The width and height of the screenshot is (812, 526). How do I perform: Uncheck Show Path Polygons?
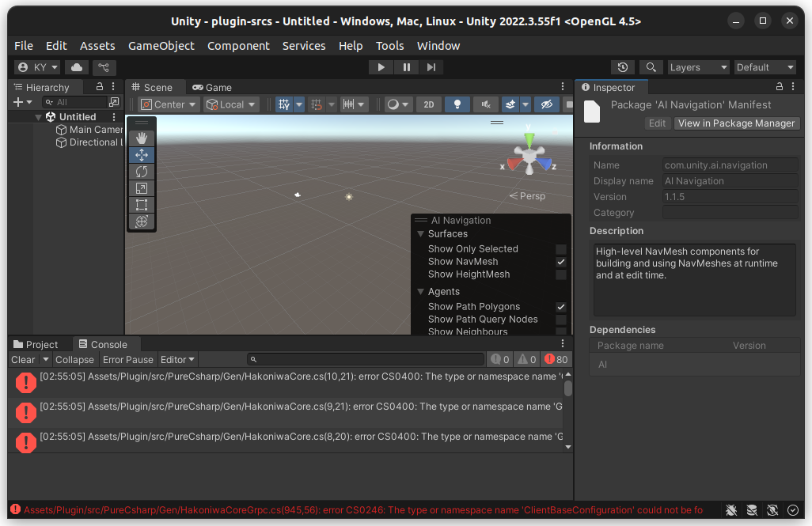pyautogui.click(x=561, y=307)
